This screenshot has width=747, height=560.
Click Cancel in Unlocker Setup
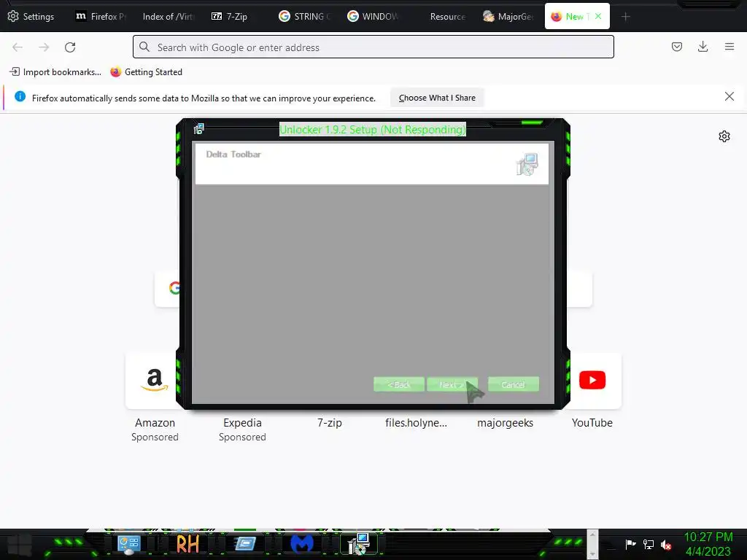coord(513,384)
